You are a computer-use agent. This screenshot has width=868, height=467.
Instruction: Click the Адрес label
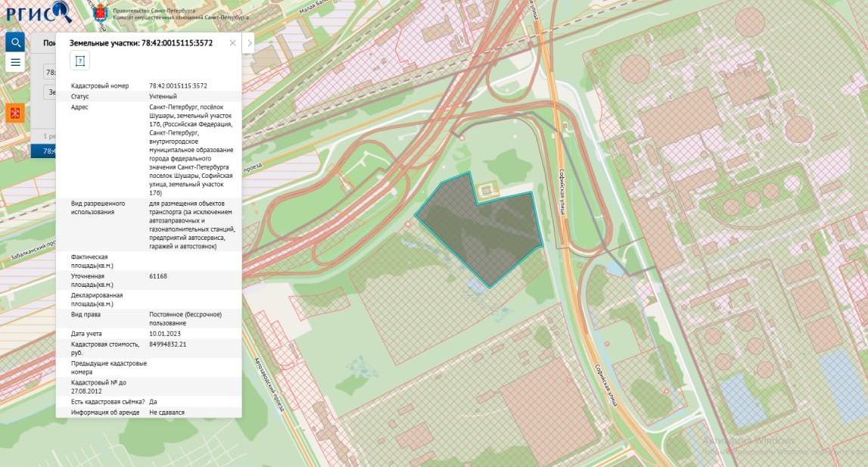point(79,107)
